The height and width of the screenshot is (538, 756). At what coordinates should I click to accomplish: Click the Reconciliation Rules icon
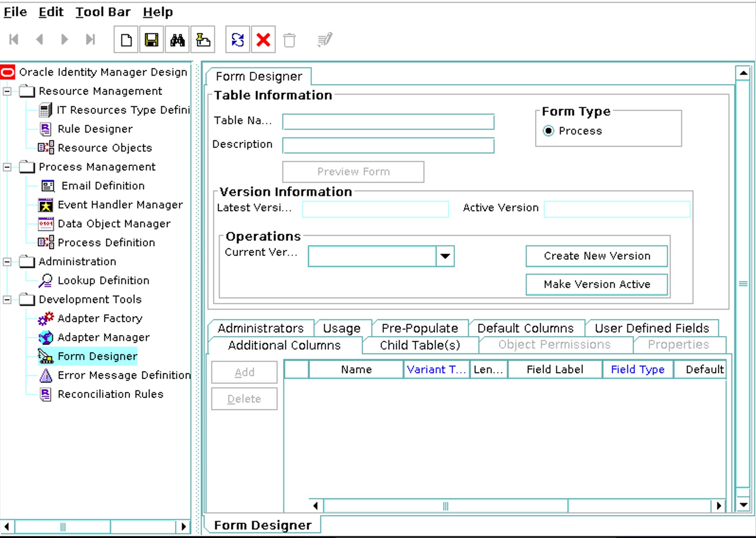pyautogui.click(x=45, y=394)
